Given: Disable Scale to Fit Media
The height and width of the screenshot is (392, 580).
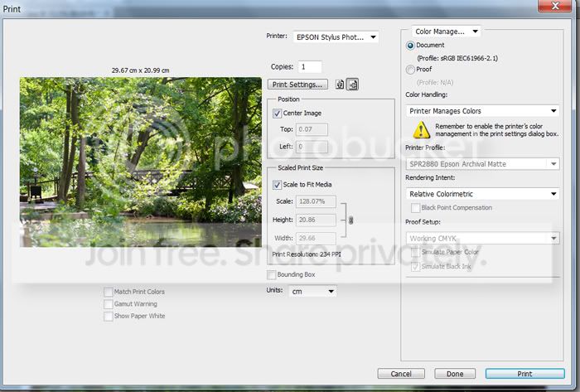Looking at the screenshot, I should tap(278, 185).
